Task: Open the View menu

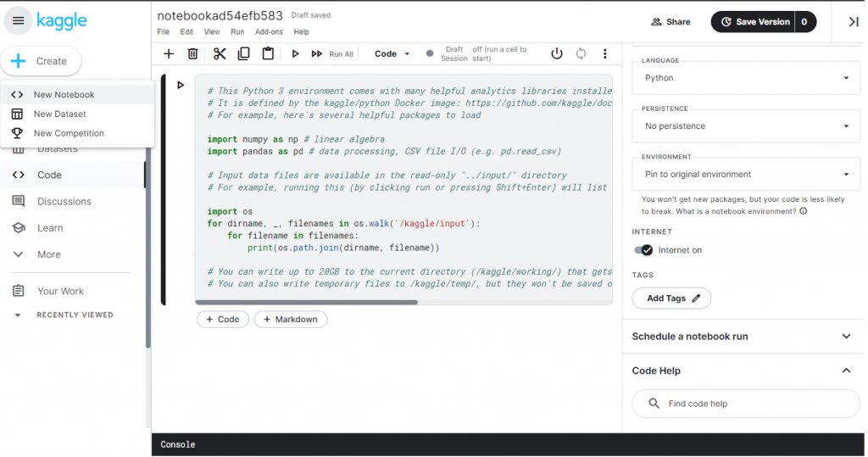Action: click(211, 32)
